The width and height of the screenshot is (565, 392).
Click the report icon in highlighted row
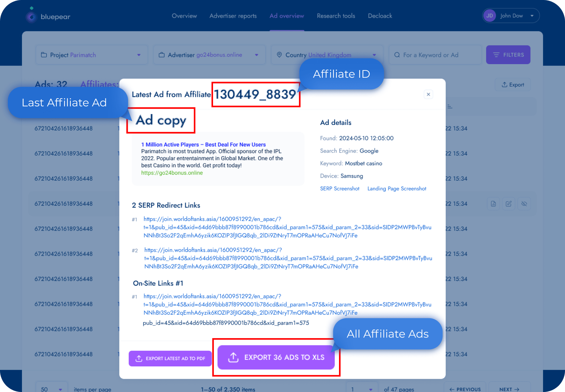(493, 204)
